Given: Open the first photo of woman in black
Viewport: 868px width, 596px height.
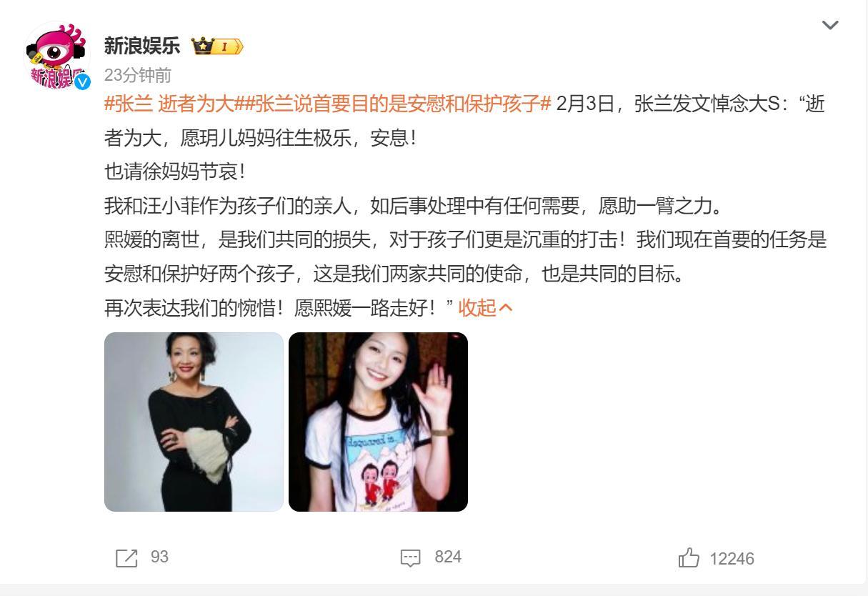Looking at the screenshot, I should coord(194,422).
